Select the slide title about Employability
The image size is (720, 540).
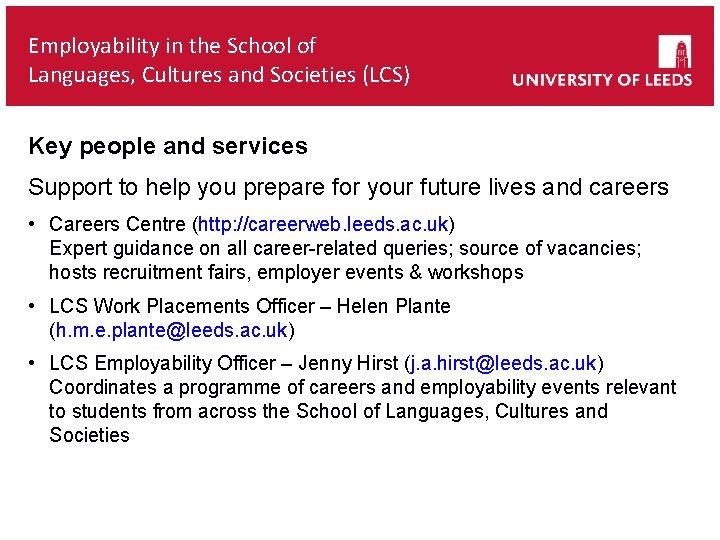218,59
